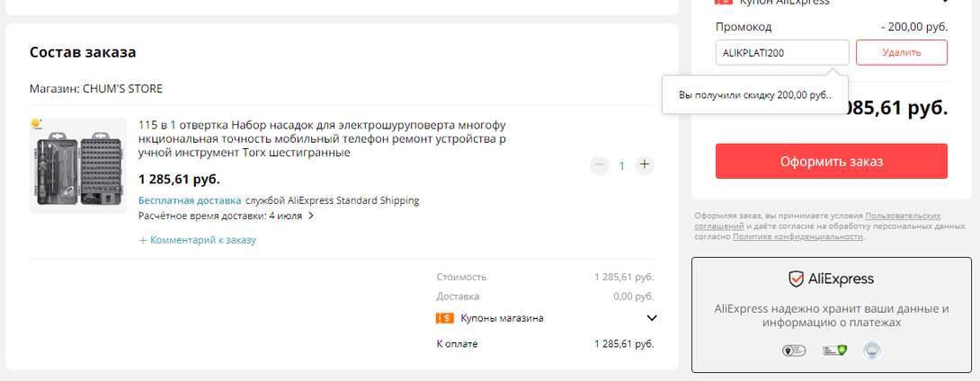Click the Оформить заказ button
Image resolution: width=980 pixels, height=381 pixels.
pos(831,162)
